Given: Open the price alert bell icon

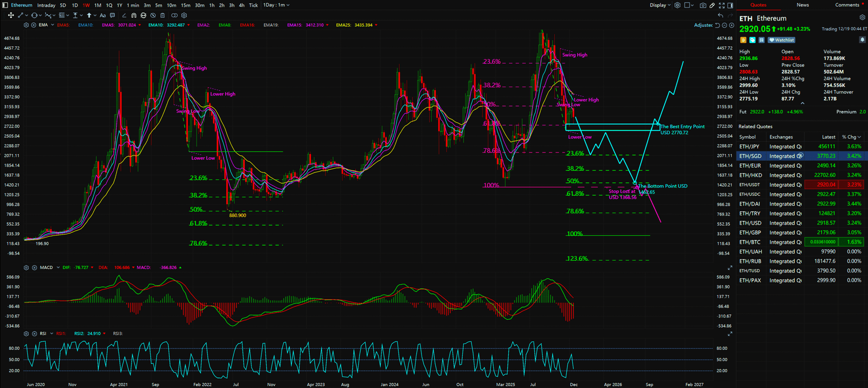Looking at the screenshot, I should point(862,40).
